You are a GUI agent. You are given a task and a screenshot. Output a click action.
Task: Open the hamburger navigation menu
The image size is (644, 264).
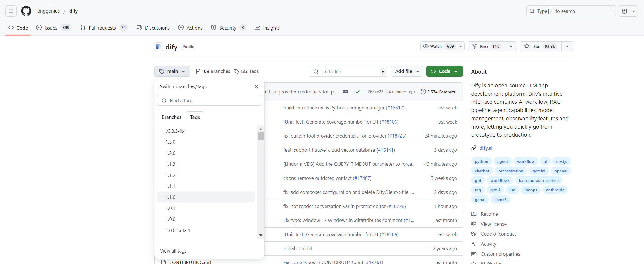click(11, 11)
